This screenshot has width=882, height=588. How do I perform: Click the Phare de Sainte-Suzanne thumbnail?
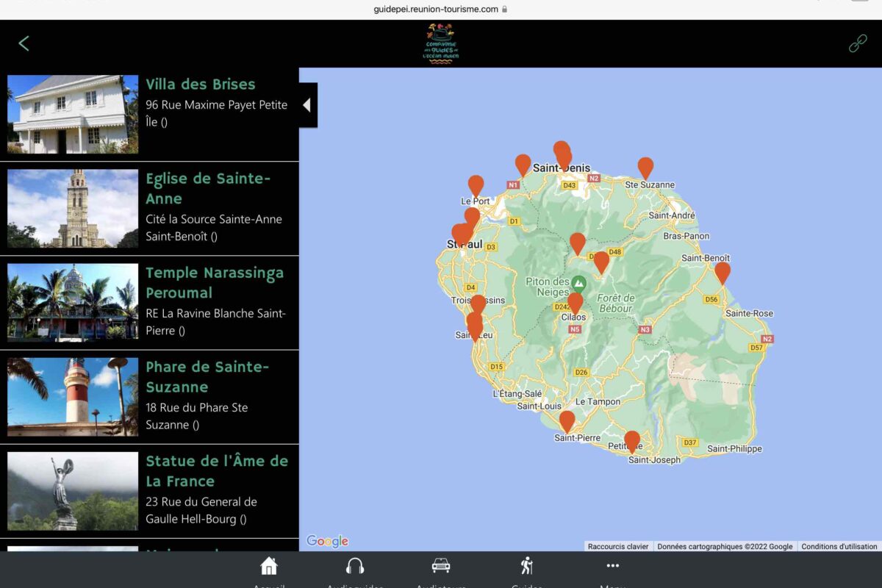pos(71,397)
